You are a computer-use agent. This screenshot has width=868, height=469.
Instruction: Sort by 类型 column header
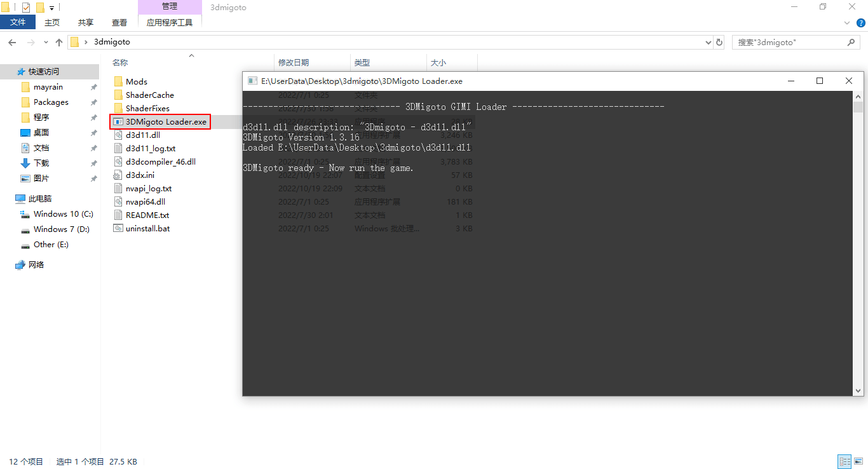coord(362,62)
